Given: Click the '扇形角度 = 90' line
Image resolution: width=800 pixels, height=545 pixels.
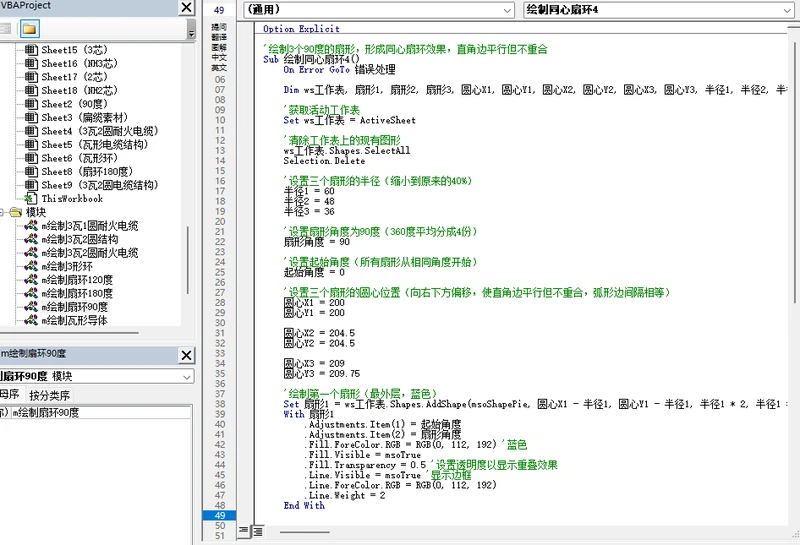Looking at the screenshot, I should [x=316, y=242].
